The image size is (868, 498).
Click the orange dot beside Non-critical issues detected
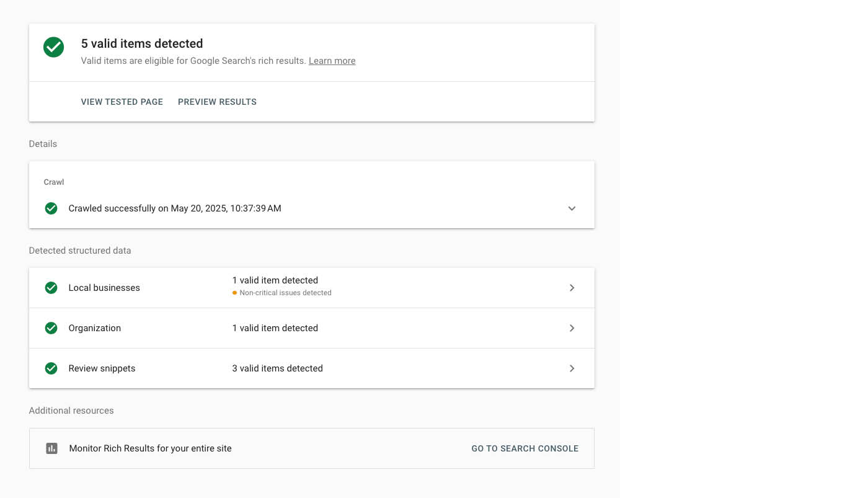pos(234,293)
